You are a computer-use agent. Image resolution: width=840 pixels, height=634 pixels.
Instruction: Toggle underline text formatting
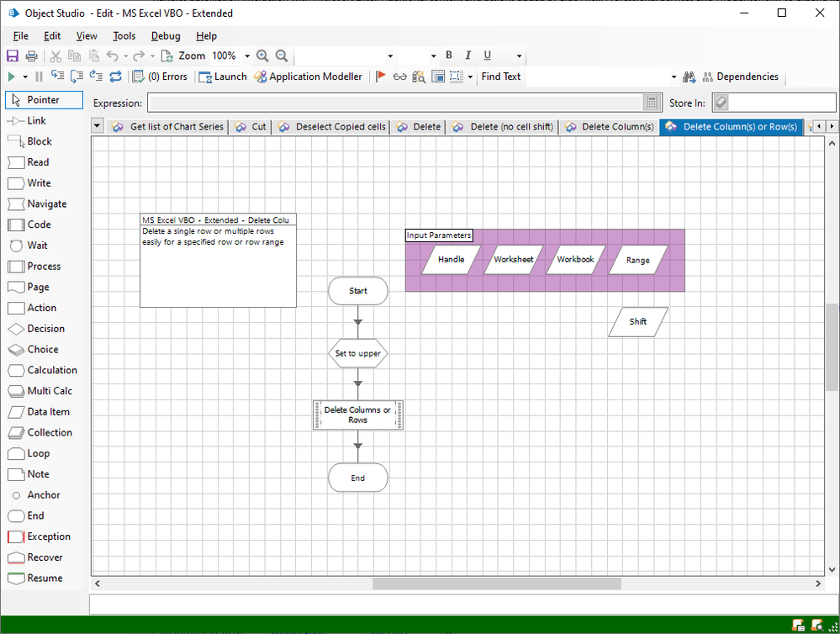coord(487,55)
